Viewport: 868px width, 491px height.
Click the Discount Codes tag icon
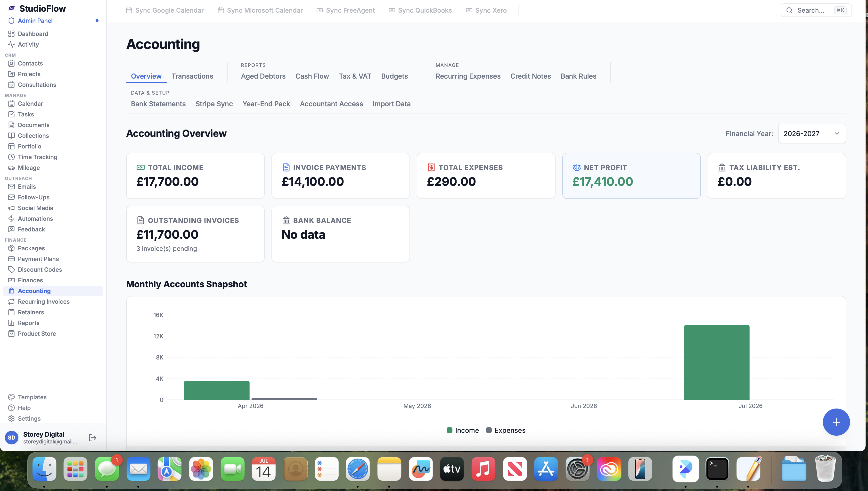point(11,270)
